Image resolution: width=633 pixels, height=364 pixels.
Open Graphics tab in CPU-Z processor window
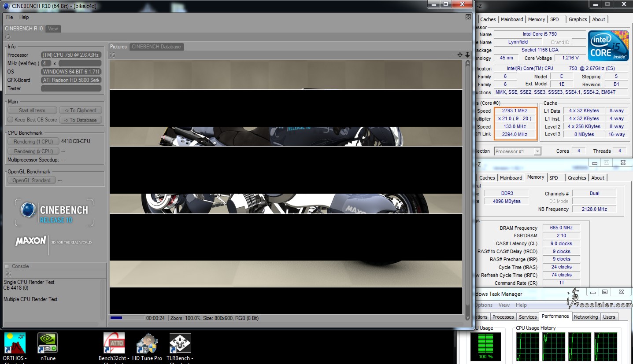577,19
